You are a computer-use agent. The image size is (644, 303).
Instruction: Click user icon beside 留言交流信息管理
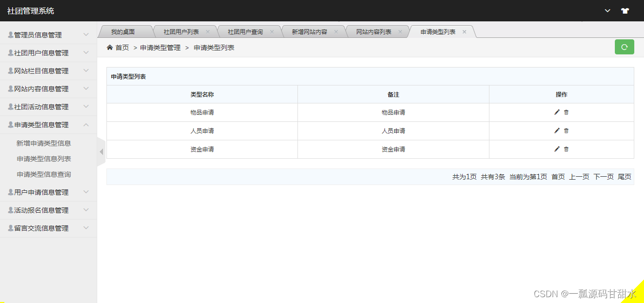pos(11,228)
